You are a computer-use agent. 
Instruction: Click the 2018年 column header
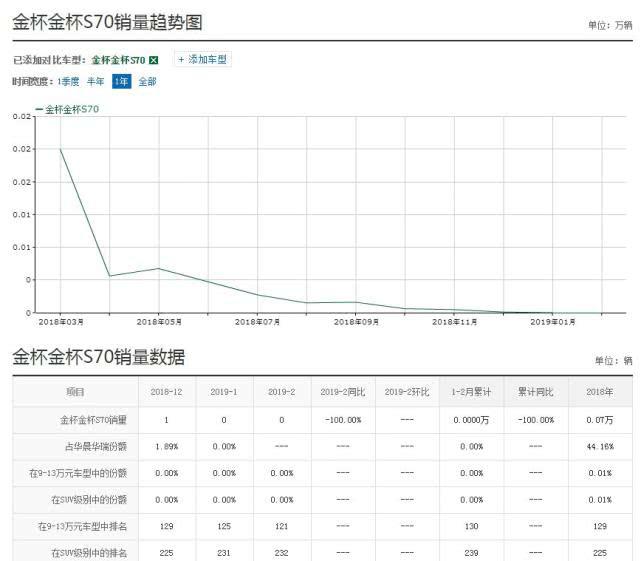coord(600,392)
